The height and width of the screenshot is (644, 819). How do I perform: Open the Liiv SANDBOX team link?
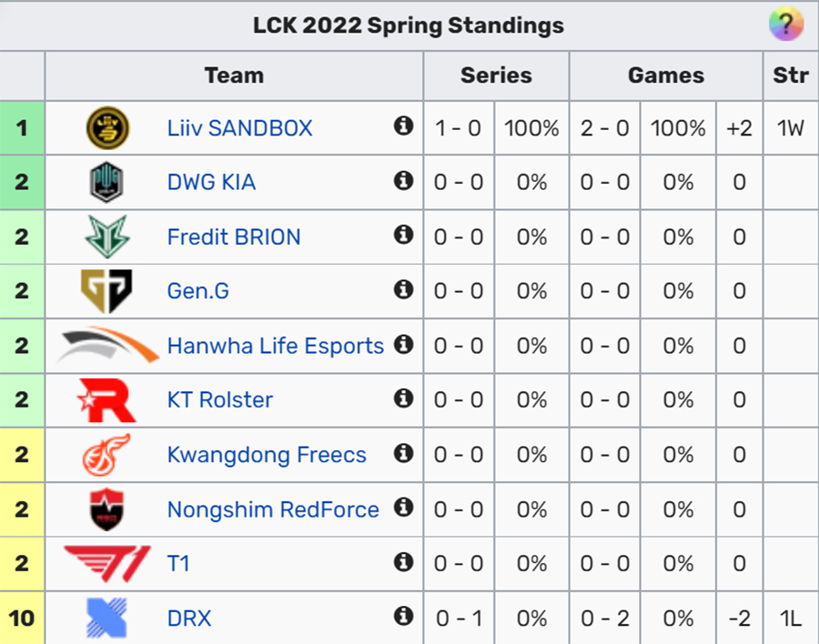pyautogui.click(x=239, y=128)
